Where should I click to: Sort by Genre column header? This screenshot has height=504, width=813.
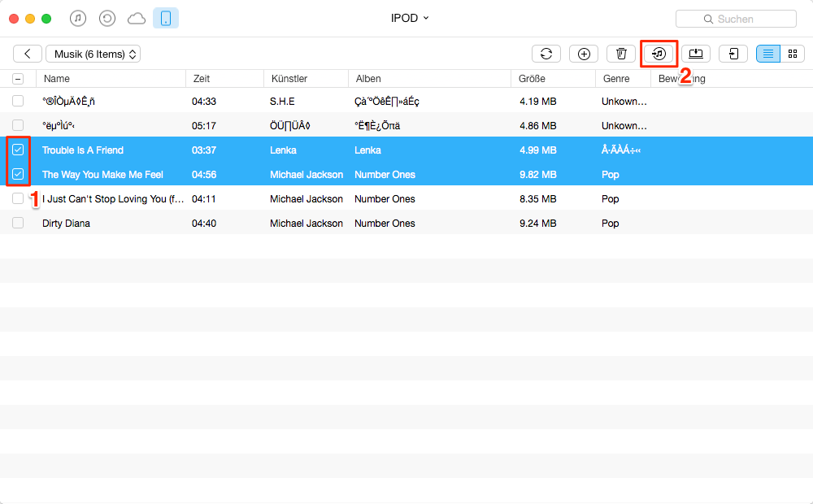[x=624, y=79]
